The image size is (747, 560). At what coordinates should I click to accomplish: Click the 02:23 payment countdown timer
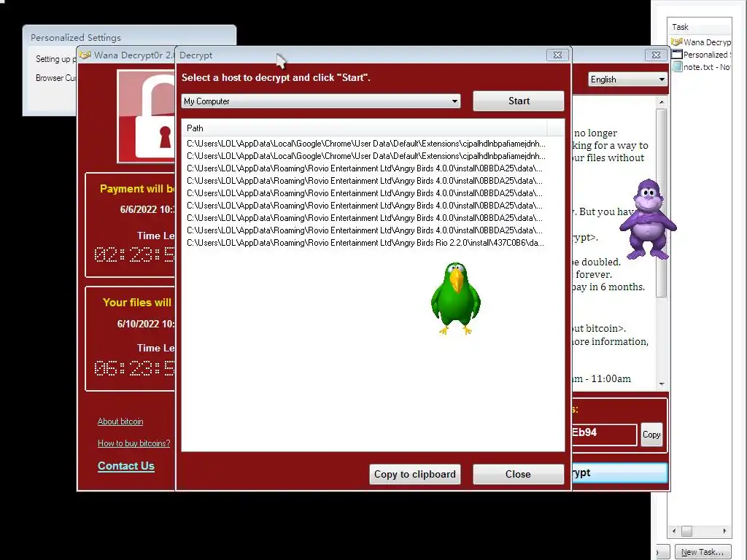[134, 255]
